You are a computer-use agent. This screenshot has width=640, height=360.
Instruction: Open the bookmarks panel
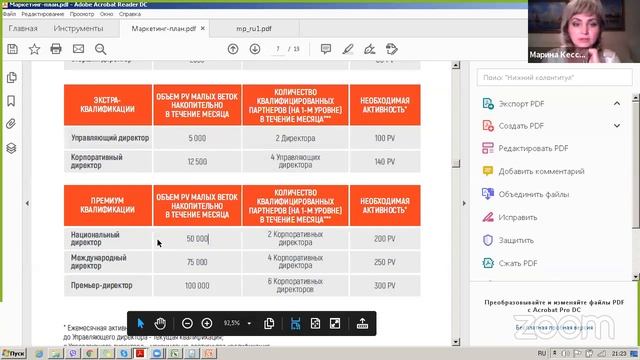(11, 101)
